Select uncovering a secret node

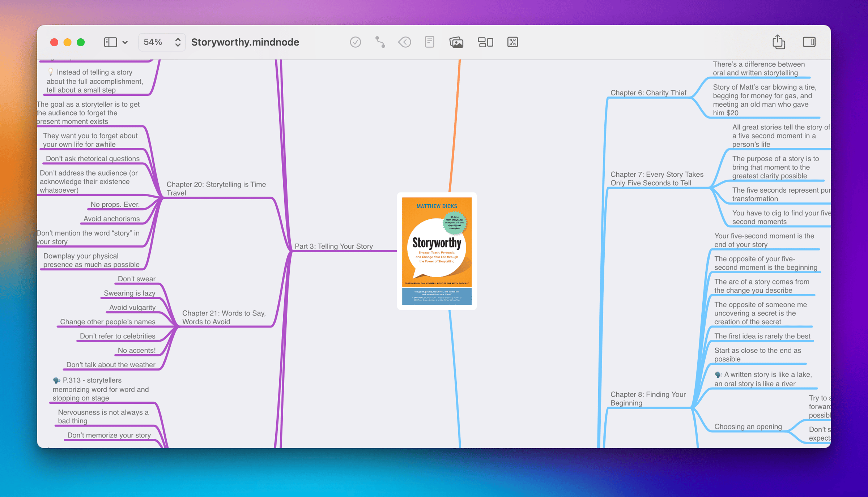pyautogui.click(x=761, y=313)
